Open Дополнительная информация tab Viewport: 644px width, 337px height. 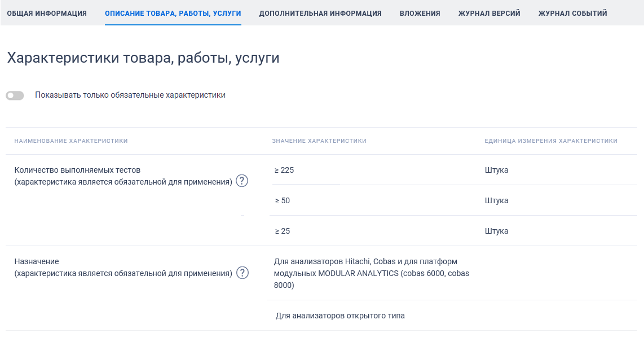pyautogui.click(x=320, y=13)
